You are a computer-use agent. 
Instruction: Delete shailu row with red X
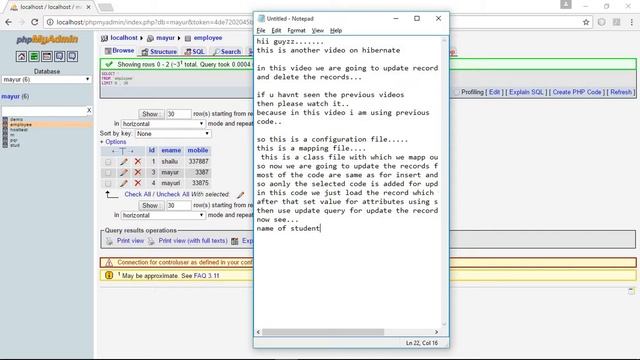coord(138,162)
